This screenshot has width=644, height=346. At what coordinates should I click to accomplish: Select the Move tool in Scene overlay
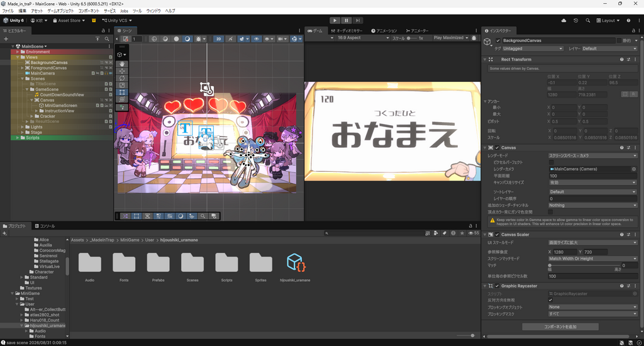coord(122,71)
